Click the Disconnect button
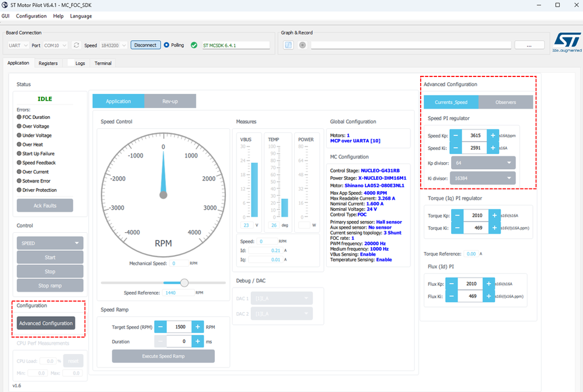 click(145, 45)
